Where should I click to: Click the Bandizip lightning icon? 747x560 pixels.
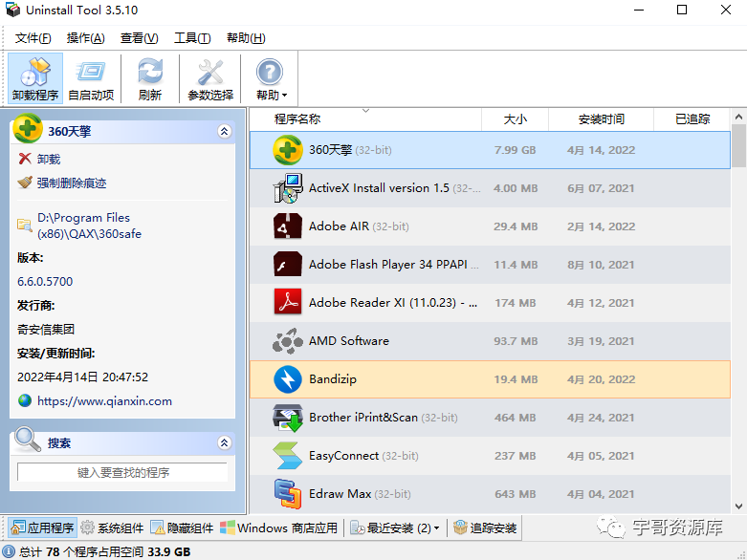coord(287,379)
